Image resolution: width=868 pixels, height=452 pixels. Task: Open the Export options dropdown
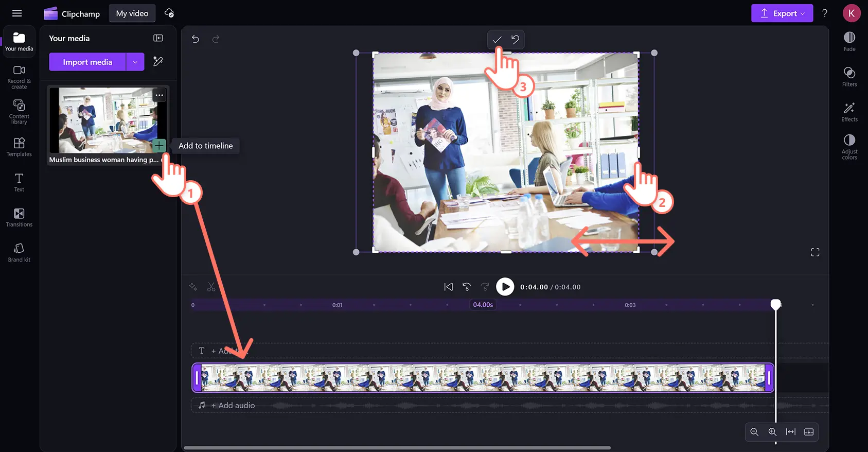pos(782,13)
